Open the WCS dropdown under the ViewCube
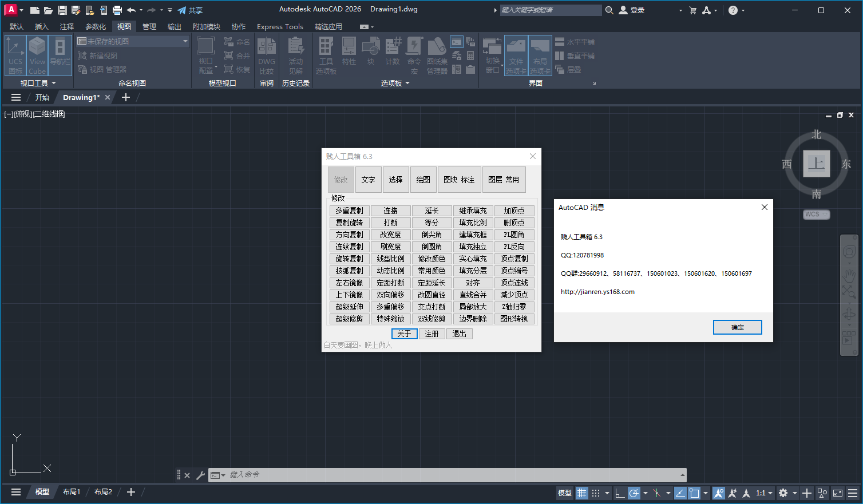The height and width of the screenshot is (504, 863). click(x=817, y=214)
